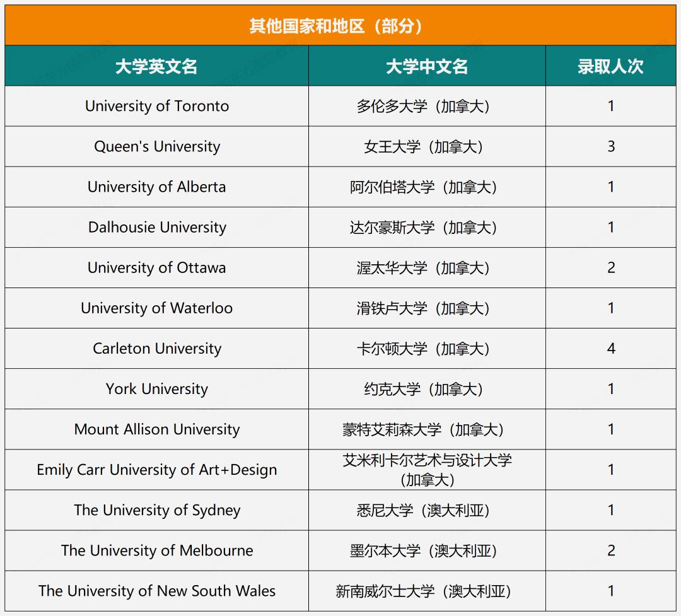Click the count 1 in Emily Carr row
The image size is (681, 616).
[611, 470]
